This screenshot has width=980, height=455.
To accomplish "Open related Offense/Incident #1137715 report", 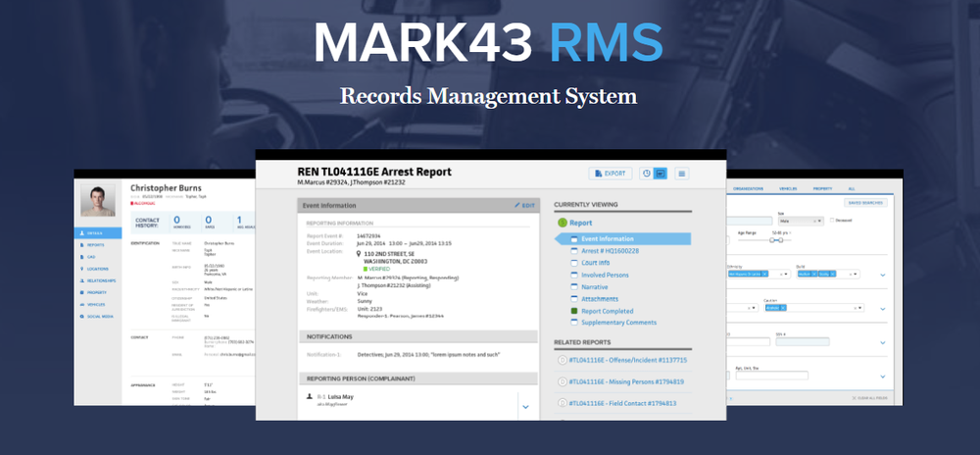I will point(627,360).
